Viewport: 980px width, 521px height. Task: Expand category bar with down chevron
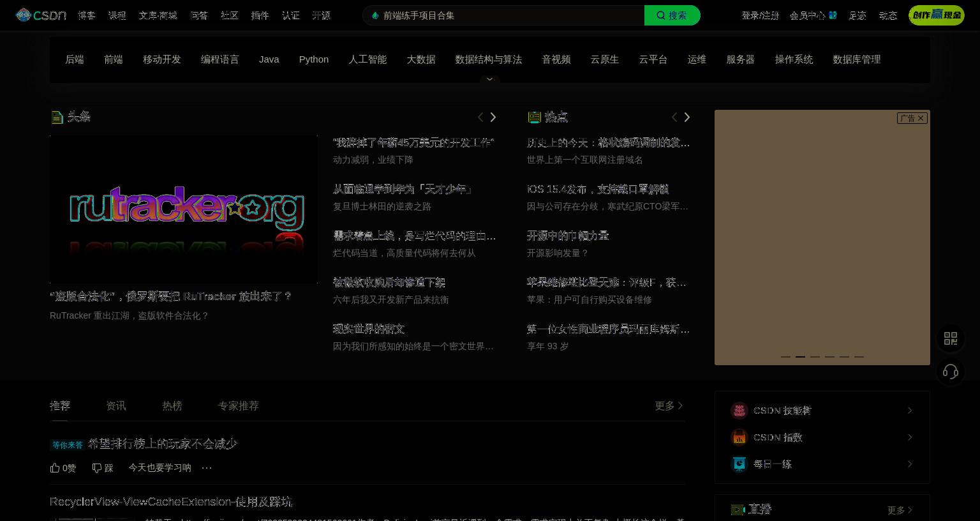click(x=489, y=79)
